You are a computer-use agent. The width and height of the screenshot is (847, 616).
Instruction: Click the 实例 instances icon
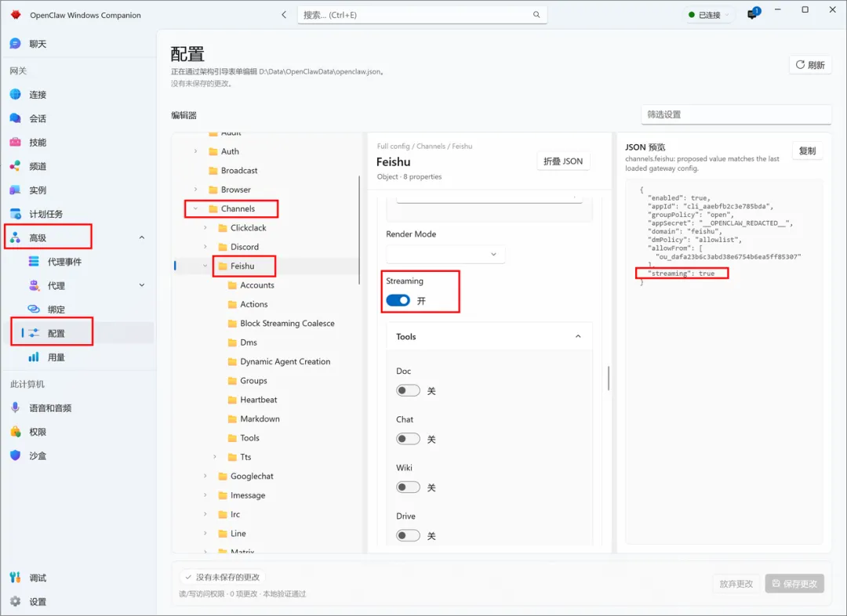click(x=15, y=190)
